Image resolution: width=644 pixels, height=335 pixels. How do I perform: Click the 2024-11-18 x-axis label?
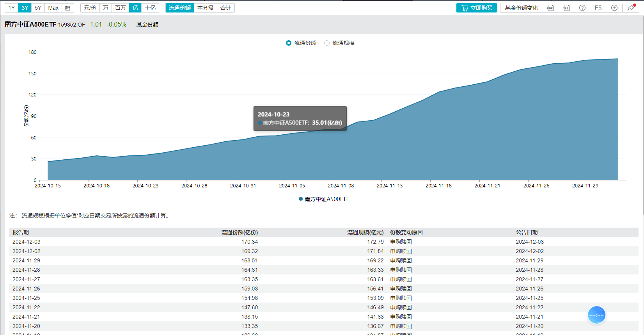coord(438,186)
